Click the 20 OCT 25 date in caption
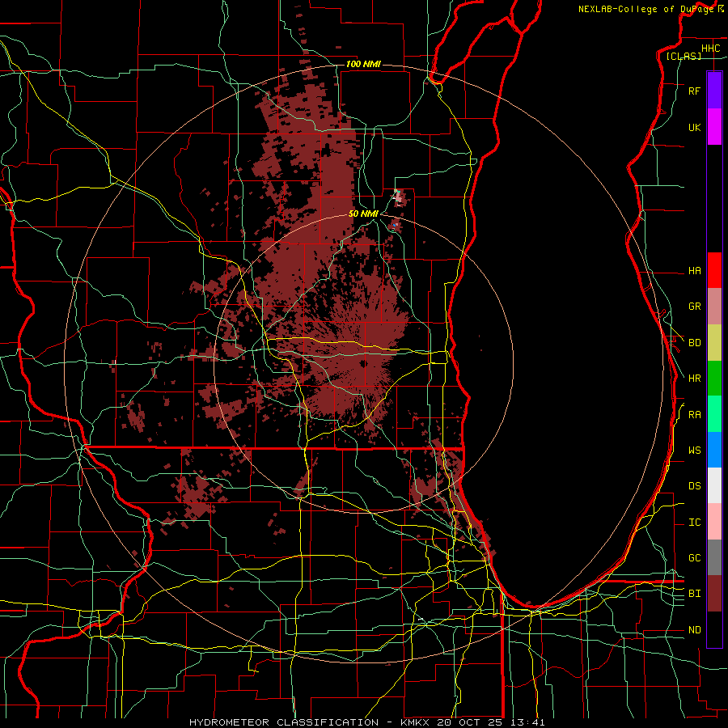Screen dimensions: 728x728 (468, 722)
